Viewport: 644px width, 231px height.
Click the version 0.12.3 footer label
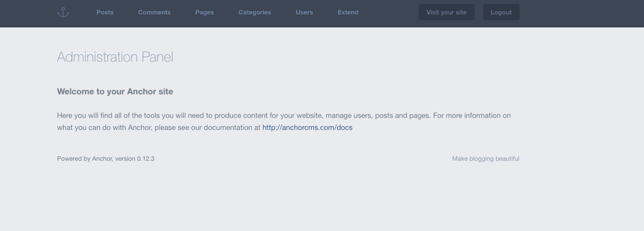click(135, 158)
